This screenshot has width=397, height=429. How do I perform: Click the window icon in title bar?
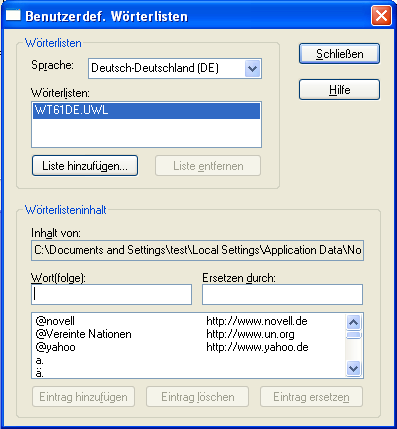click(13, 15)
